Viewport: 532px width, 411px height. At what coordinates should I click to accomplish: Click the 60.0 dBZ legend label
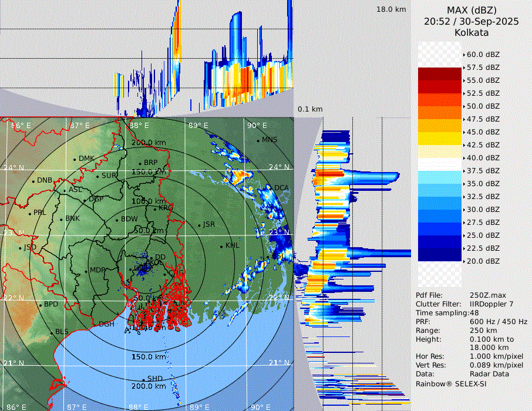[483, 54]
